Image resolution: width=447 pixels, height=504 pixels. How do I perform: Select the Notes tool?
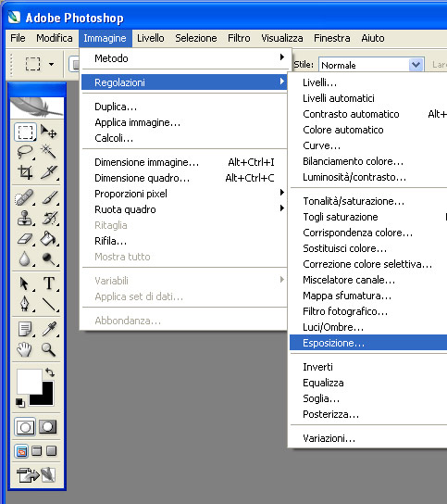pos(25,329)
